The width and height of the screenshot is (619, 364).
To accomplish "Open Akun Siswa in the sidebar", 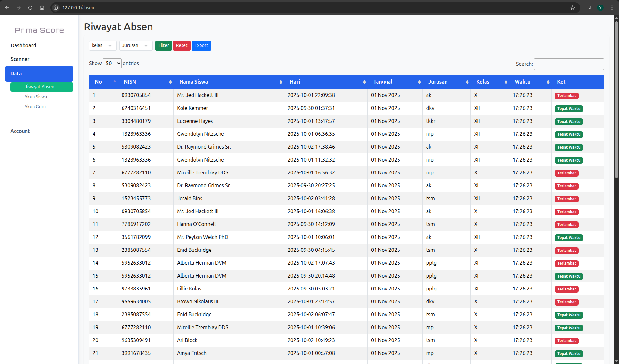I will [x=36, y=97].
